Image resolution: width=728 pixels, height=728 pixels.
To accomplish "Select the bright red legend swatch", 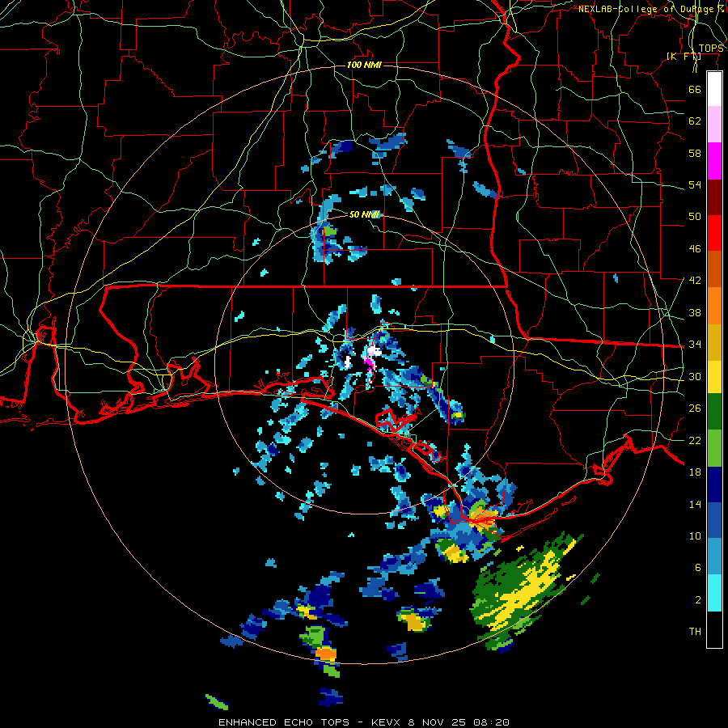I will coord(714,233).
